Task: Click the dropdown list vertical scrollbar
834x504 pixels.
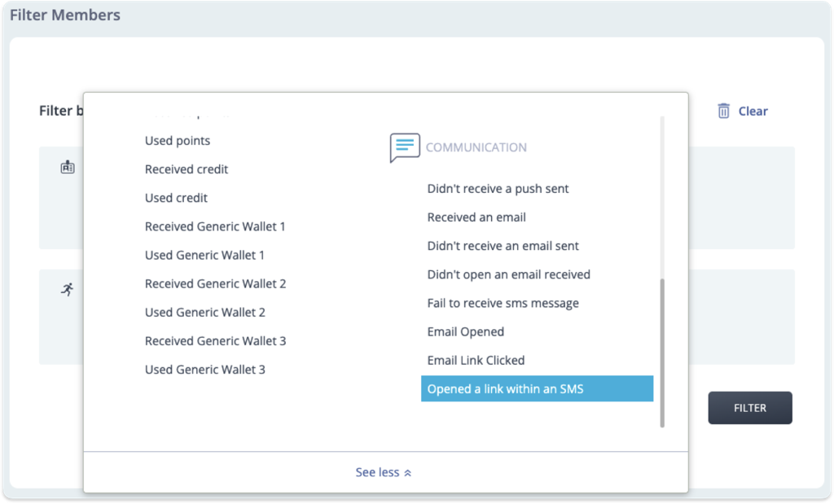Action: pos(662,350)
